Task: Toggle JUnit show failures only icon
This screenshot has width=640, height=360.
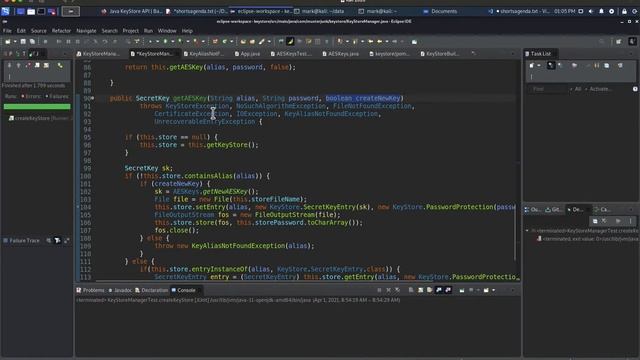Action: [x=28, y=65]
